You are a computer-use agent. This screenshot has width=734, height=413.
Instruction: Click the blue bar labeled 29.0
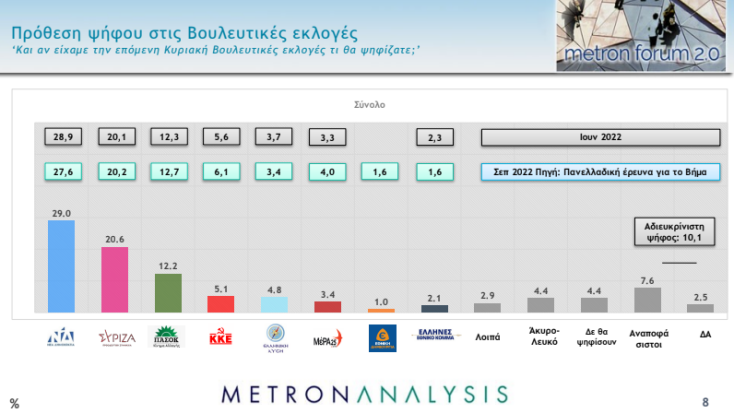(x=61, y=266)
